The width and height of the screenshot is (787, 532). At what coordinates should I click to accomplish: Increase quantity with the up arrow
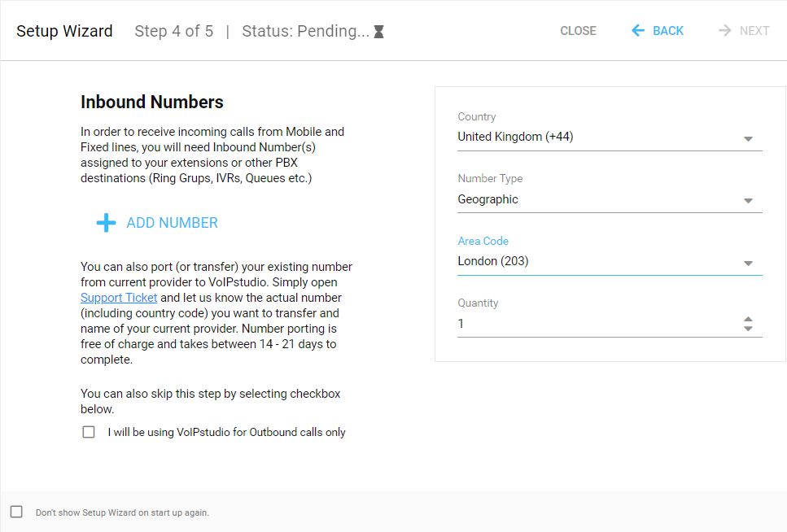(x=748, y=320)
